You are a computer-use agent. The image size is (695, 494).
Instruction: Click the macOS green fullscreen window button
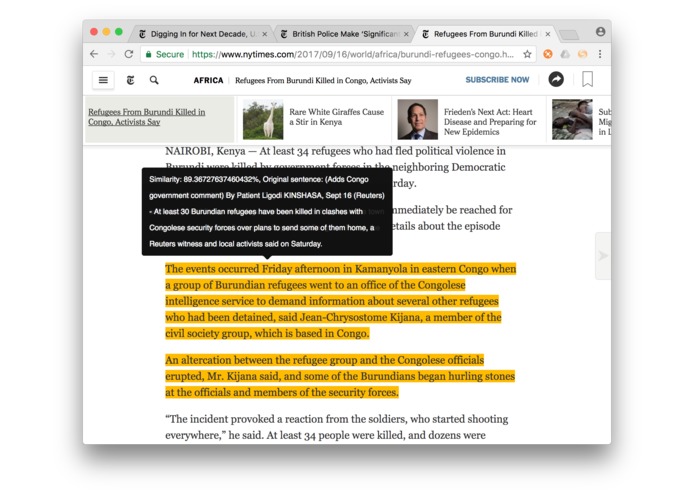click(119, 31)
